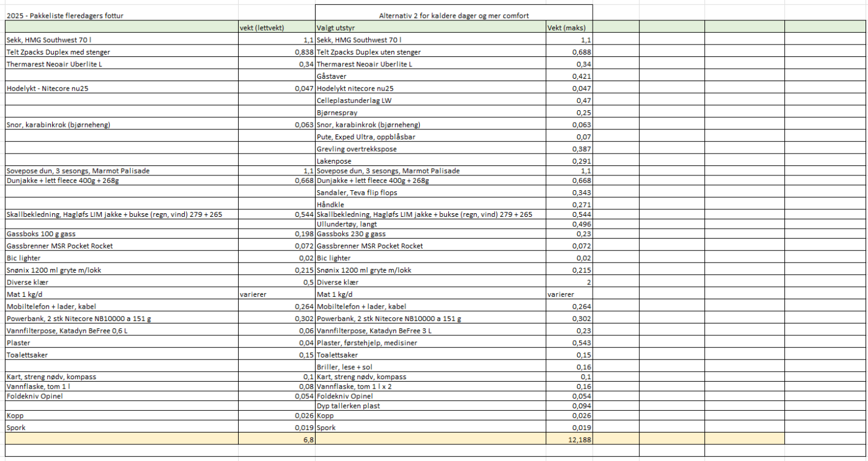This screenshot has width=868, height=461.
Task: Select the 'Bjørnespray' cell
Action: (430, 113)
